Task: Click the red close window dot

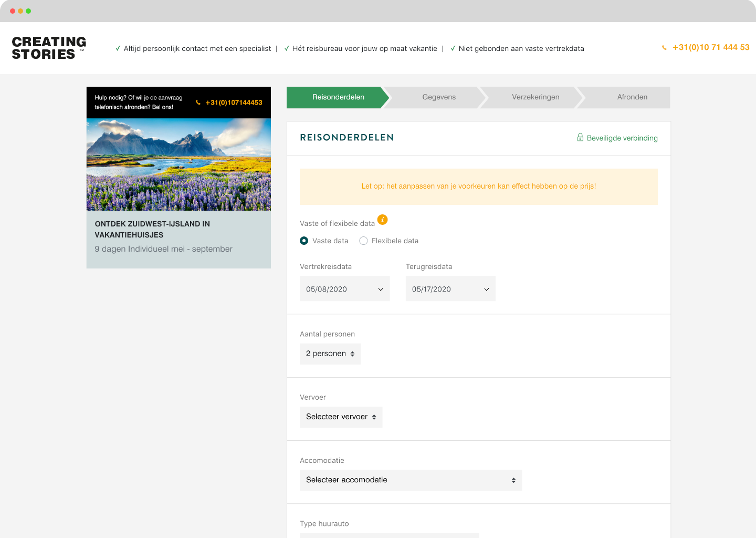Action: 13,11
